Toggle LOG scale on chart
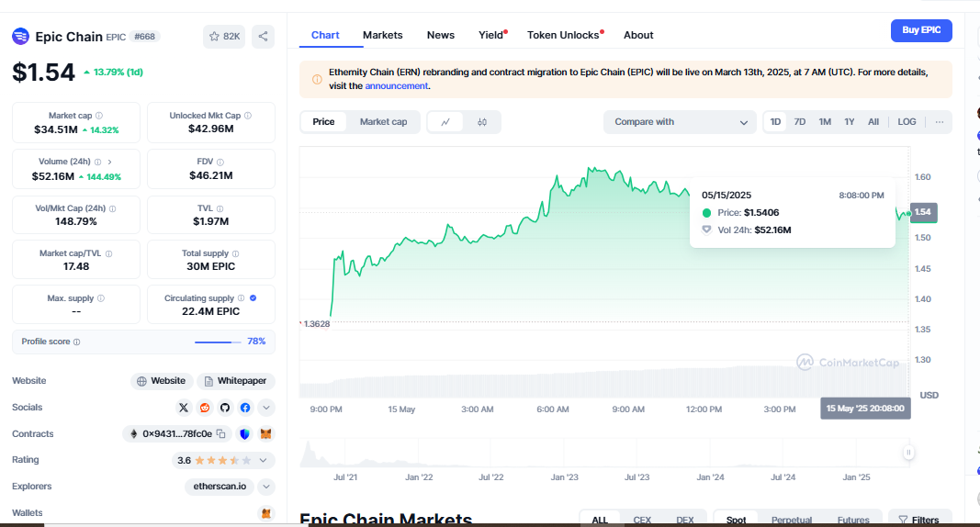This screenshot has width=980, height=527. 907,122
